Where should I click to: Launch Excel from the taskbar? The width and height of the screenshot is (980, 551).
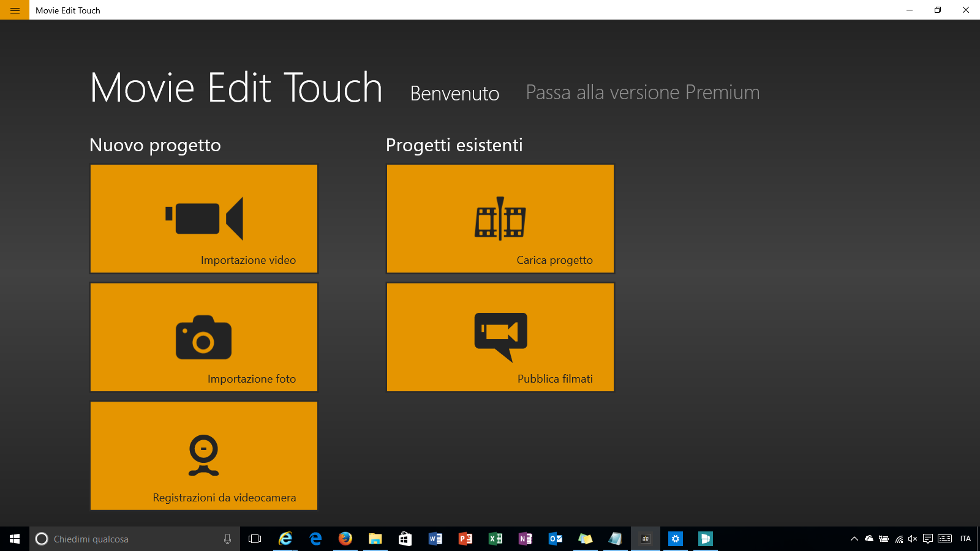pyautogui.click(x=496, y=539)
